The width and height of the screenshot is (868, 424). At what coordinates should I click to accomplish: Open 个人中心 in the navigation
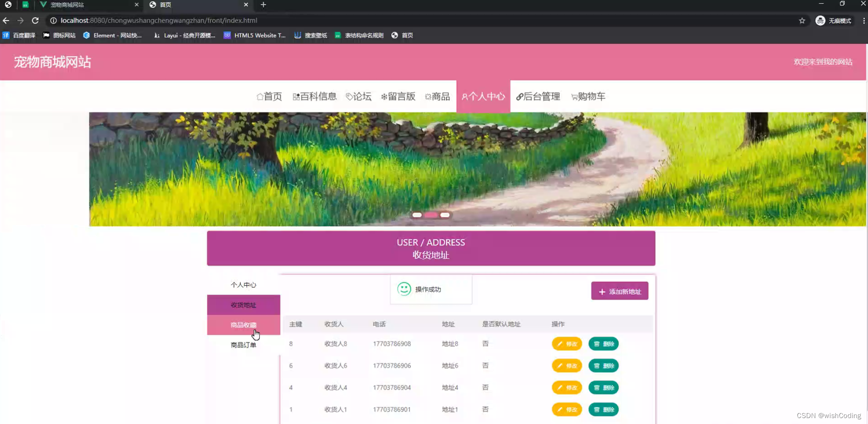pyautogui.click(x=483, y=96)
